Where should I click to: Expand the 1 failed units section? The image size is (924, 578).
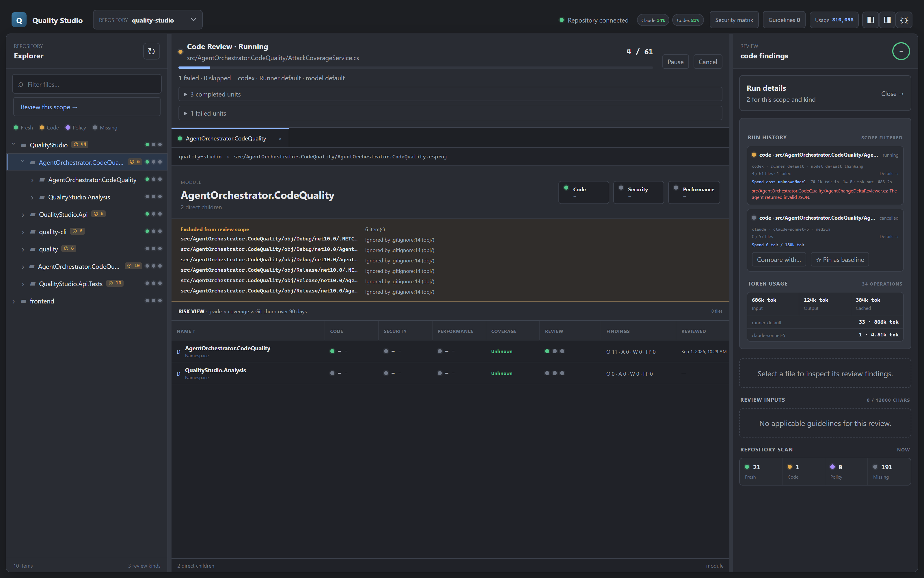pos(450,113)
